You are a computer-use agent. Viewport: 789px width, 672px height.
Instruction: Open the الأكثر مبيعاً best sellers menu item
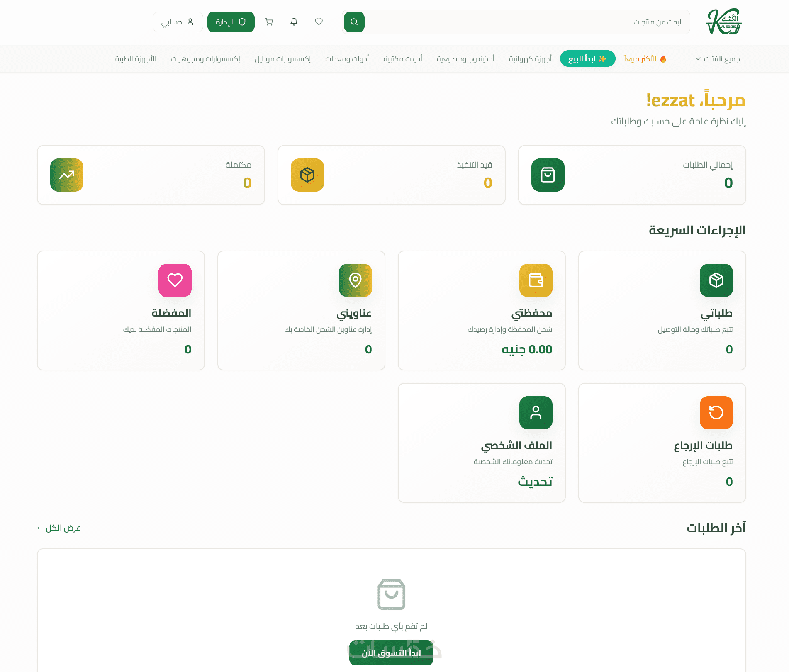coord(645,59)
